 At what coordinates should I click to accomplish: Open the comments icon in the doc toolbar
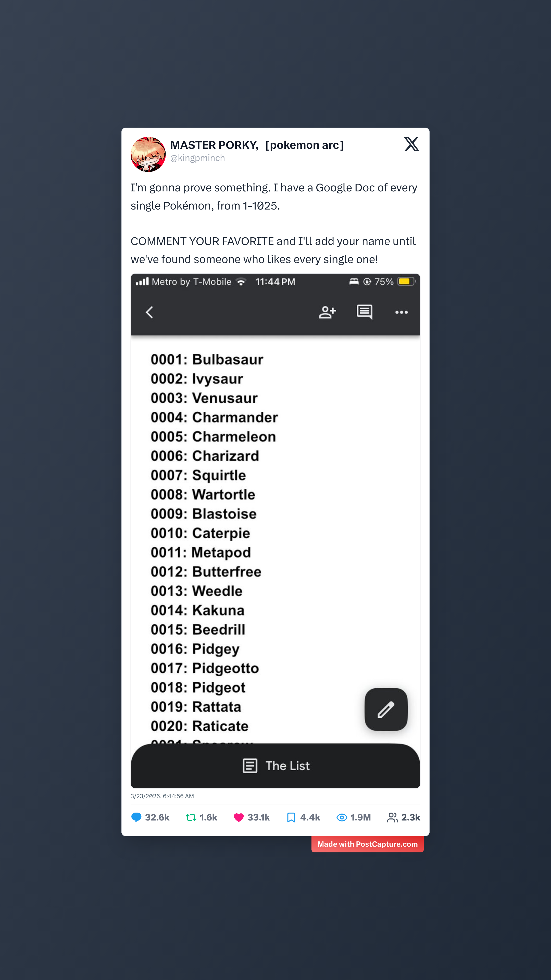[364, 312]
